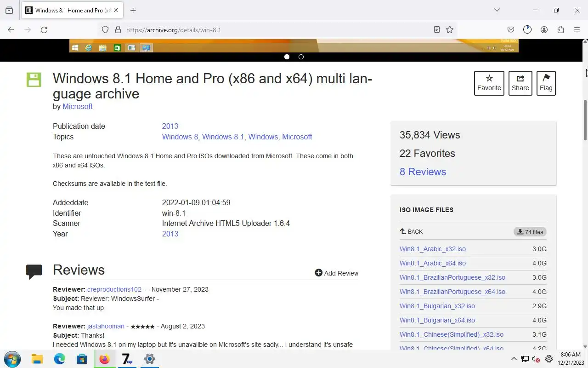The image size is (588, 368).
Task: Open the extensions puzzle icon
Action: click(x=560, y=30)
